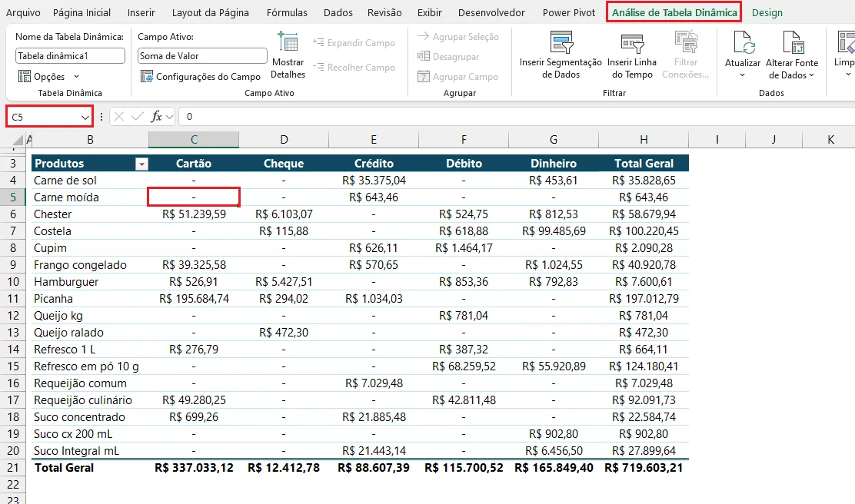The image size is (855, 504).
Task: Click confirm checkmark in formula bar
Action: pos(138,116)
